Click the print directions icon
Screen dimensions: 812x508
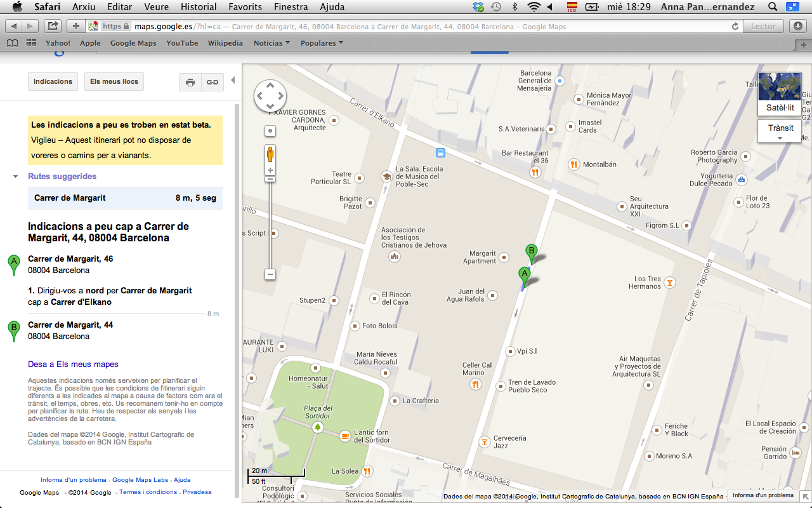coord(190,83)
